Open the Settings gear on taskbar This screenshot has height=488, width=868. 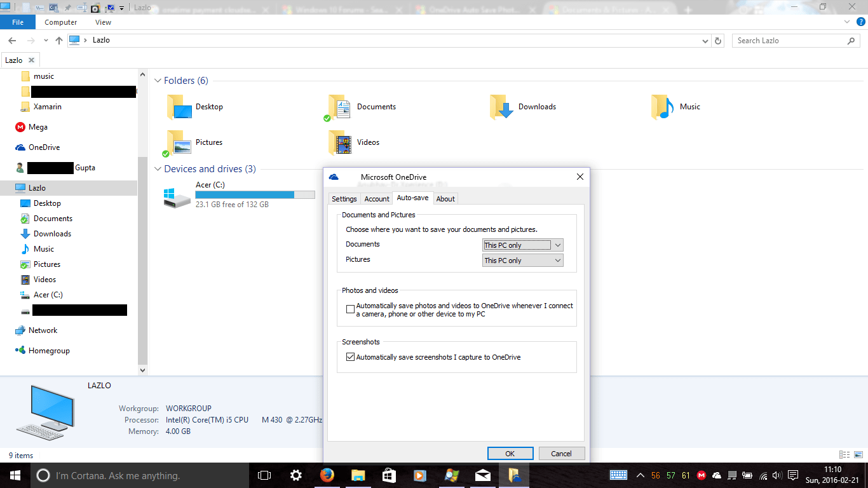[x=295, y=475]
